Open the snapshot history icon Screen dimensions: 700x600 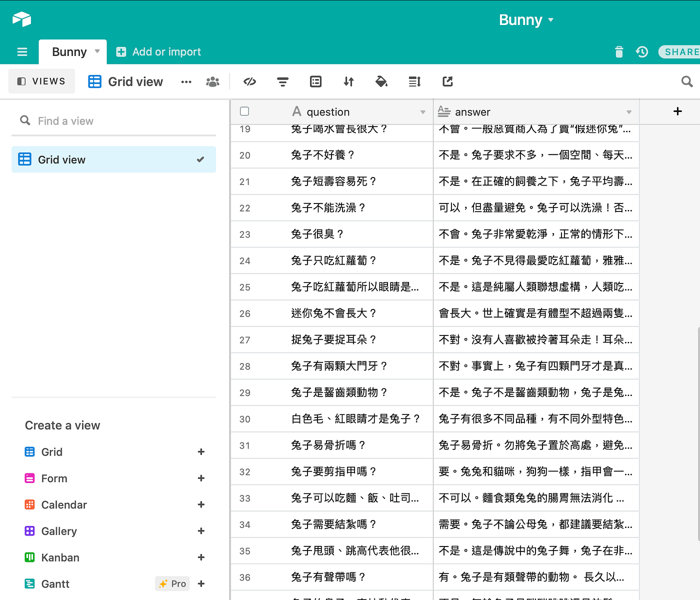click(x=642, y=51)
